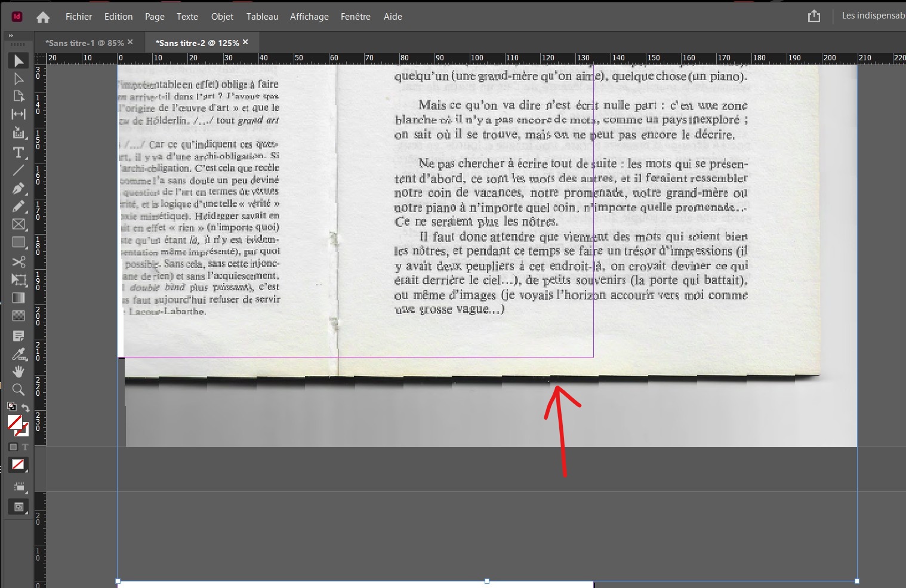Pick the Type tool
The image size is (906, 588).
coord(19,153)
